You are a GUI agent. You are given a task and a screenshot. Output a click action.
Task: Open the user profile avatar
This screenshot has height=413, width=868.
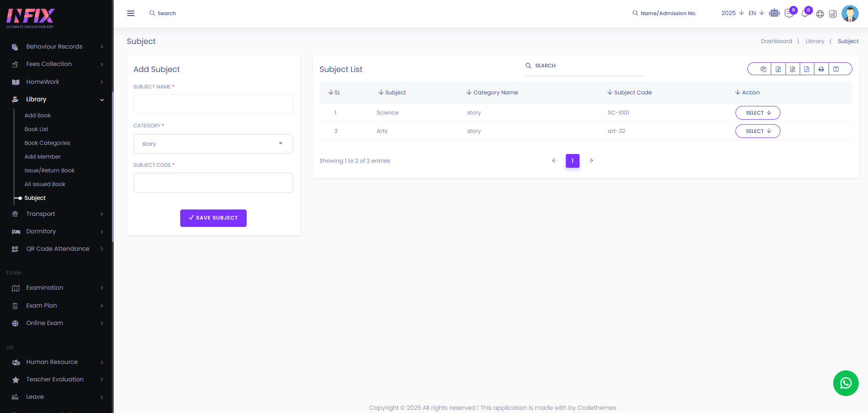[x=850, y=13]
